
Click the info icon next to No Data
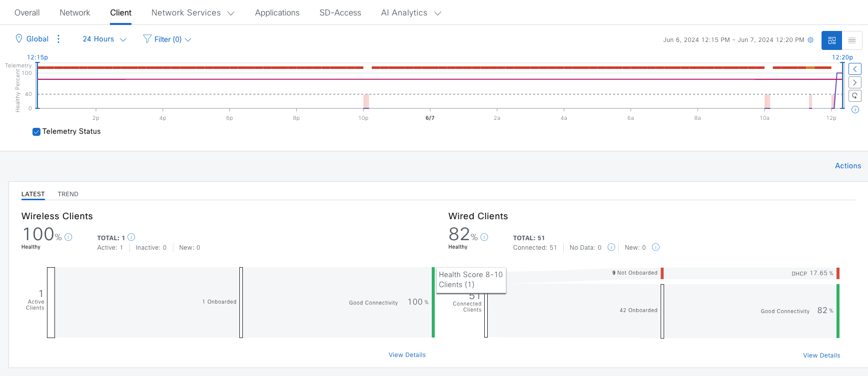click(611, 247)
